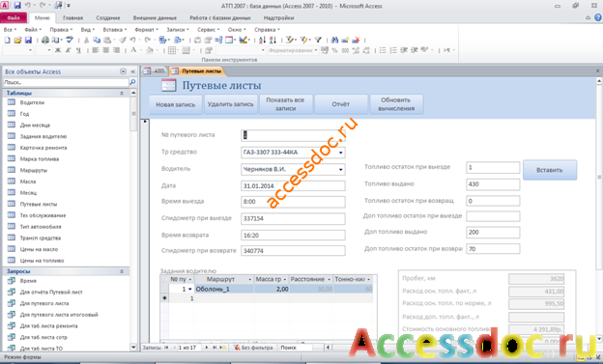Switch to the Главная ribbon tab
The height and width of the screenshot is (364, 603).
coord(72,18)
